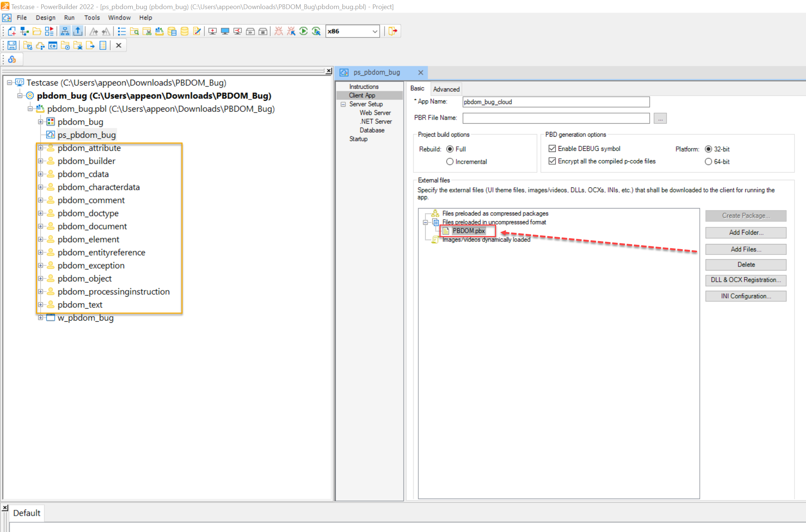Image resolution: width=806 pixels, height=532 pixels.
Task: Select the Incremental rebuild radio button
Action: coord(450,162)
